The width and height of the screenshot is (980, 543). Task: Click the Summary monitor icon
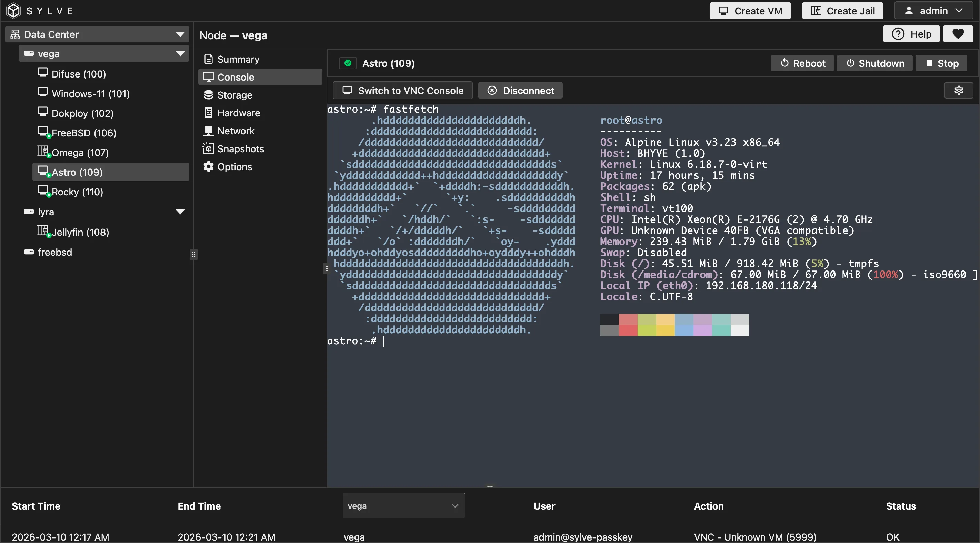pos(209,59)
